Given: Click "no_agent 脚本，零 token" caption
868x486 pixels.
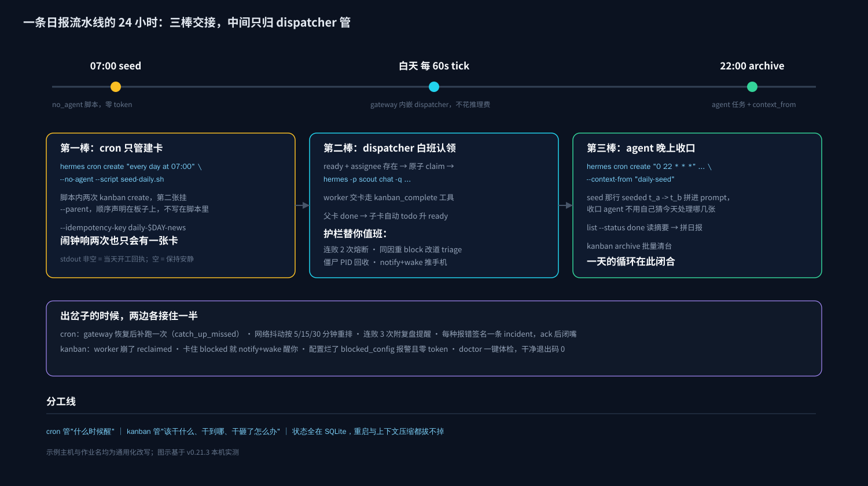Looking at the screenshot, I should [92, 105].
